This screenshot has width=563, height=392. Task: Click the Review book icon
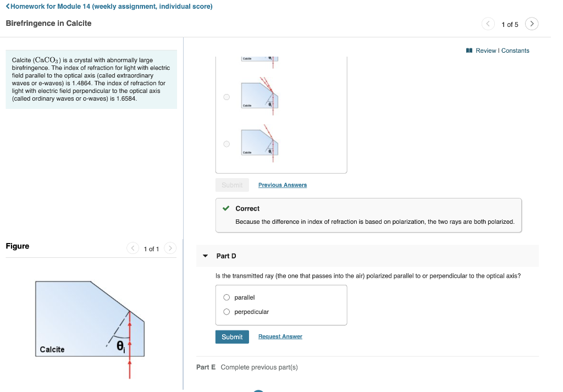coord(469,51)
